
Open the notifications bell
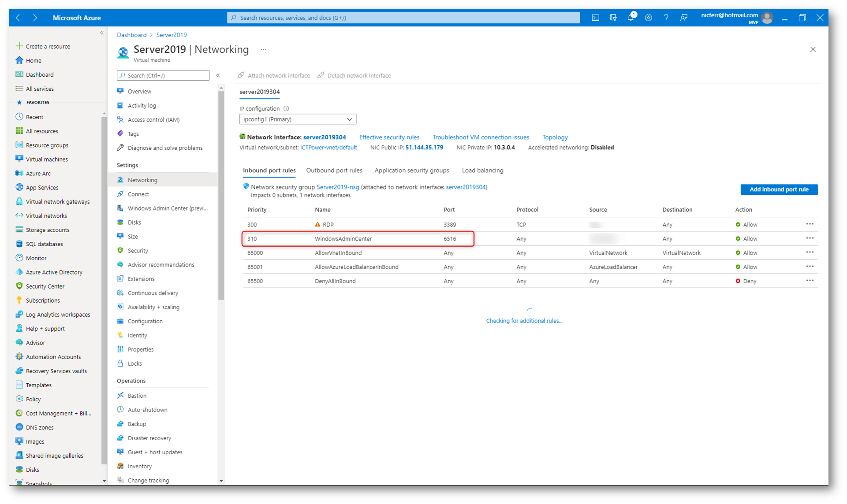coord(631,17)
